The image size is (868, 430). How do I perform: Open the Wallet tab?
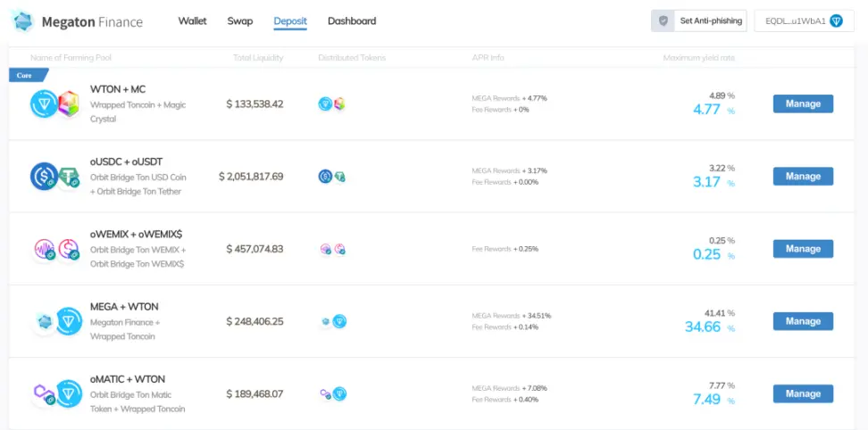tap(192, 21)
